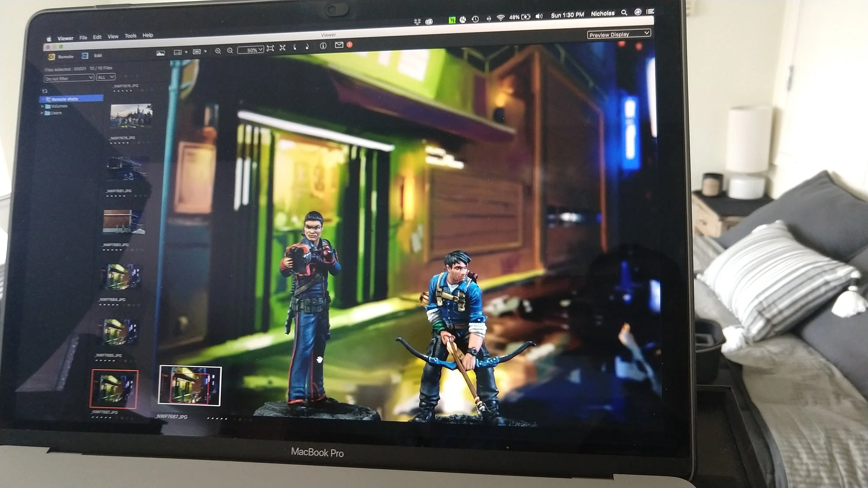Click the refresh icon above folder tree
Viewport: 868px width, 488px height.
pyautogui.click(x=45, y=91)
